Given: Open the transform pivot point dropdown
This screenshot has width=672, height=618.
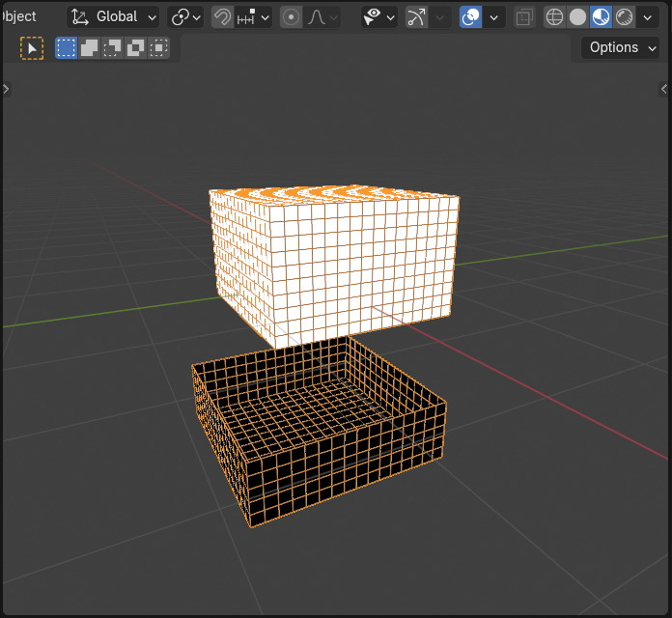Looking at the screenshot, I should pyautogui.click(x=185, y=17).
